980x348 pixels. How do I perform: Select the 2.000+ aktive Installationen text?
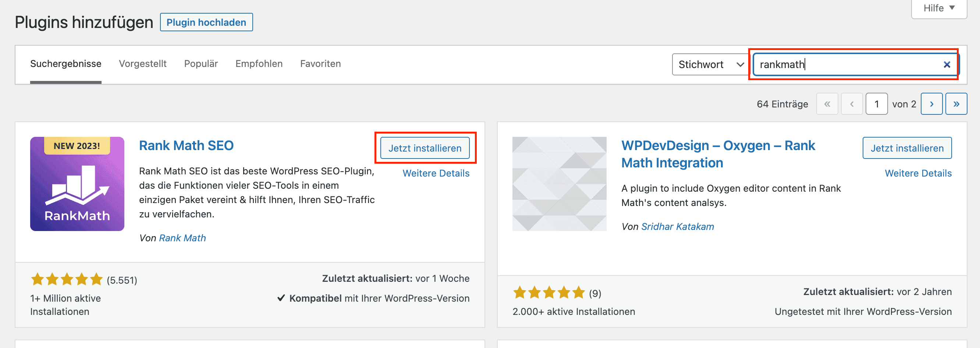pos(574,312)
